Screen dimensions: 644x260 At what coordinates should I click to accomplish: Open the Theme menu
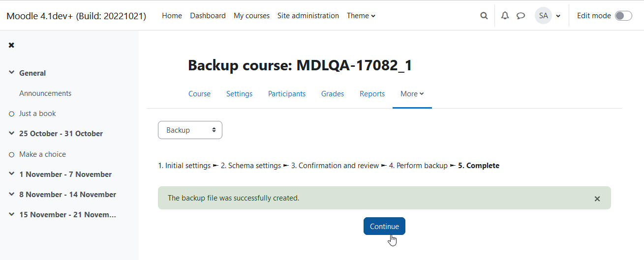(x=361, y=16)
